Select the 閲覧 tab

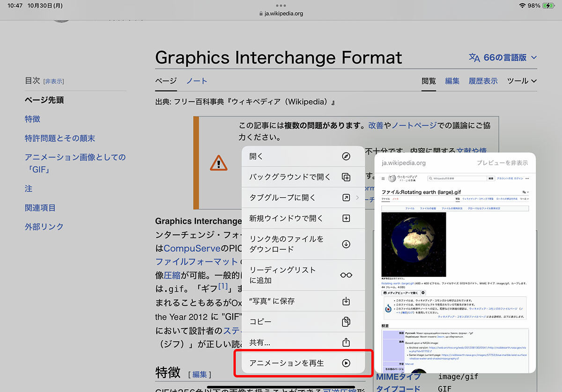(x=429, y=81)
